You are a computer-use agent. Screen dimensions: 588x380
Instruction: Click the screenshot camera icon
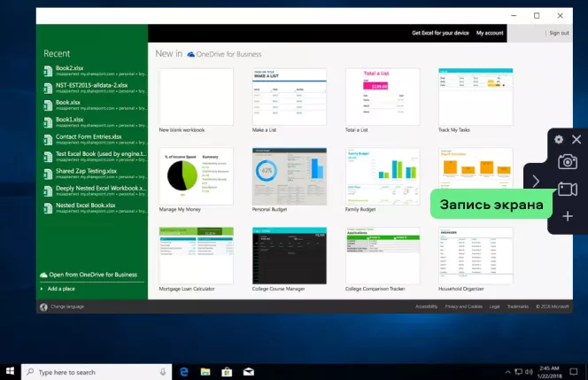pos(567,161)
